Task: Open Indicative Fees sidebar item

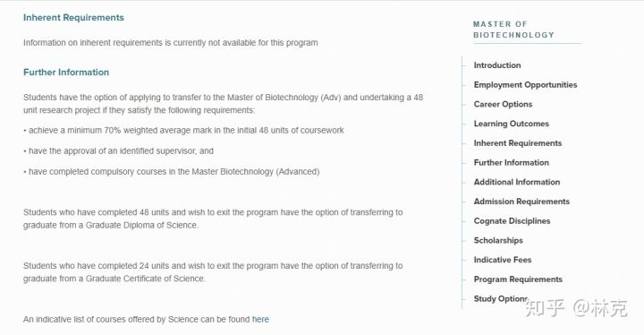Action: click(x=503, y=260)
